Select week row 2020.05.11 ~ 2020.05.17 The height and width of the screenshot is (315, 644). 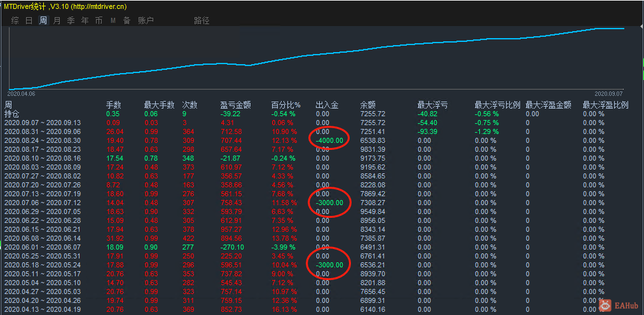42,274
